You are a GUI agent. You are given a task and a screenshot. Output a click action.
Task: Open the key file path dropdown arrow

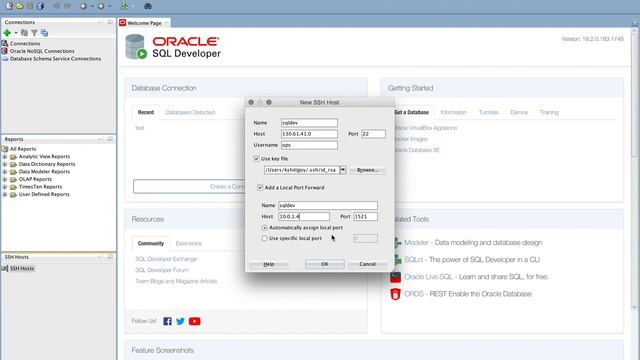pyautogui.click(x=343, y=170)
